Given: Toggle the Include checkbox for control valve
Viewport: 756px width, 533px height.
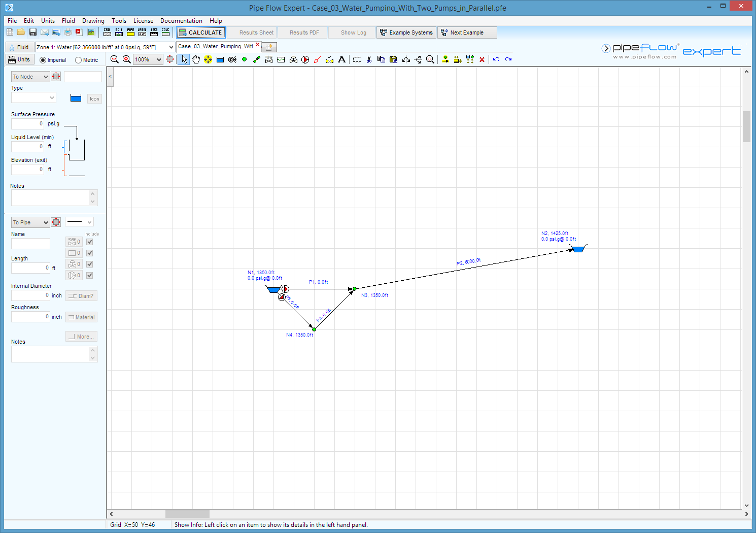Looking at the screenshot, I should tap(90, 264).
